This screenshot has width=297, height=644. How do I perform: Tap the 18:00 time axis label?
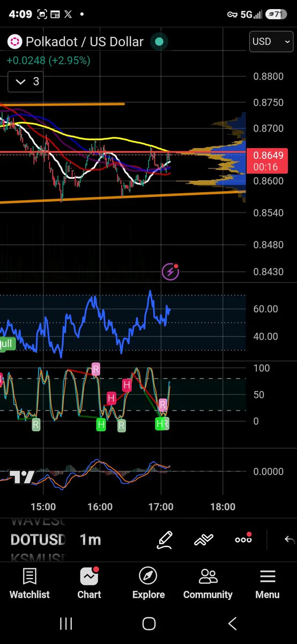click(x=222, y=507)
